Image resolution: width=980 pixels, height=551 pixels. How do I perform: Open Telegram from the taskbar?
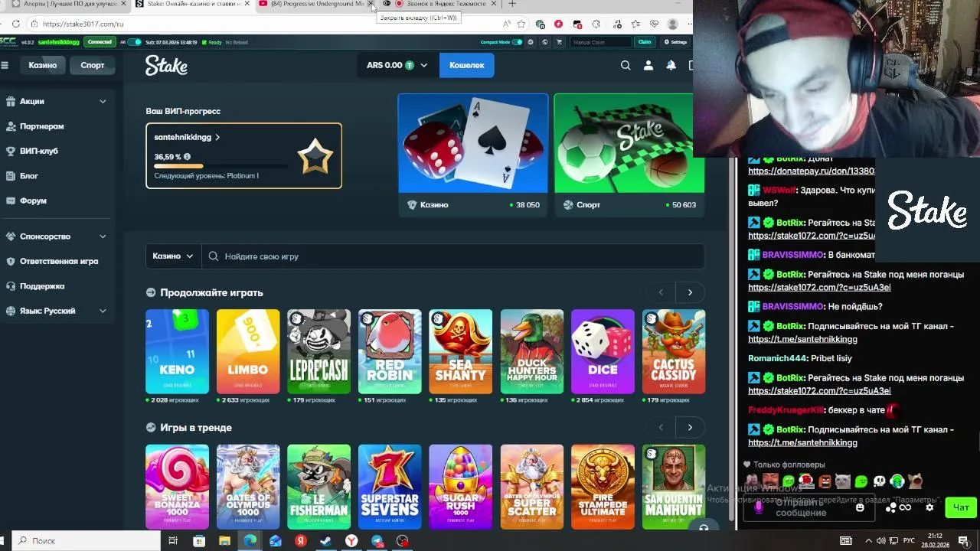click(377, 541)
